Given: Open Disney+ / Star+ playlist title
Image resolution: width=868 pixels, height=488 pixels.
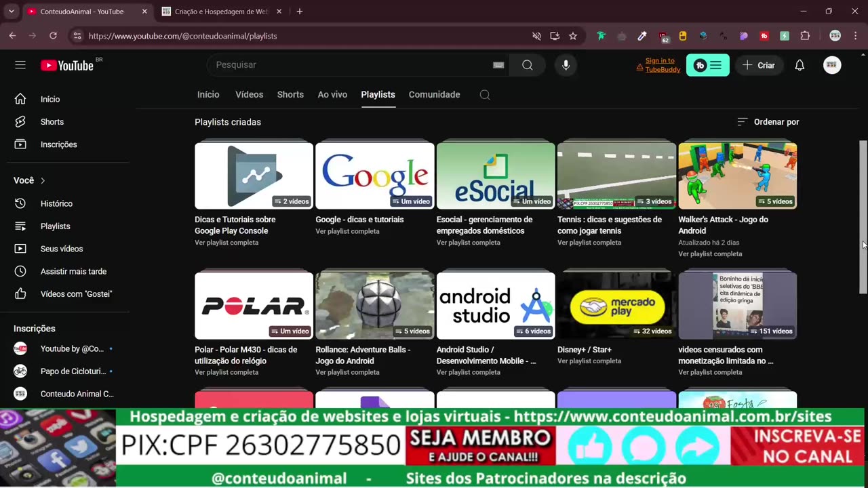Looking at the screenshot, I should coord(585,350).
